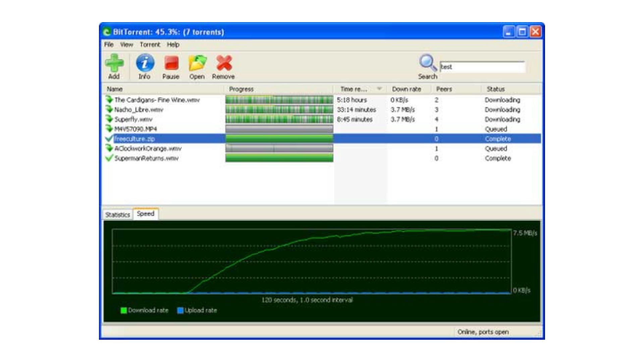This screenshot has height=362, width=644.
Task: Open the Info icon for torrent details
Action: coord(144,63)
